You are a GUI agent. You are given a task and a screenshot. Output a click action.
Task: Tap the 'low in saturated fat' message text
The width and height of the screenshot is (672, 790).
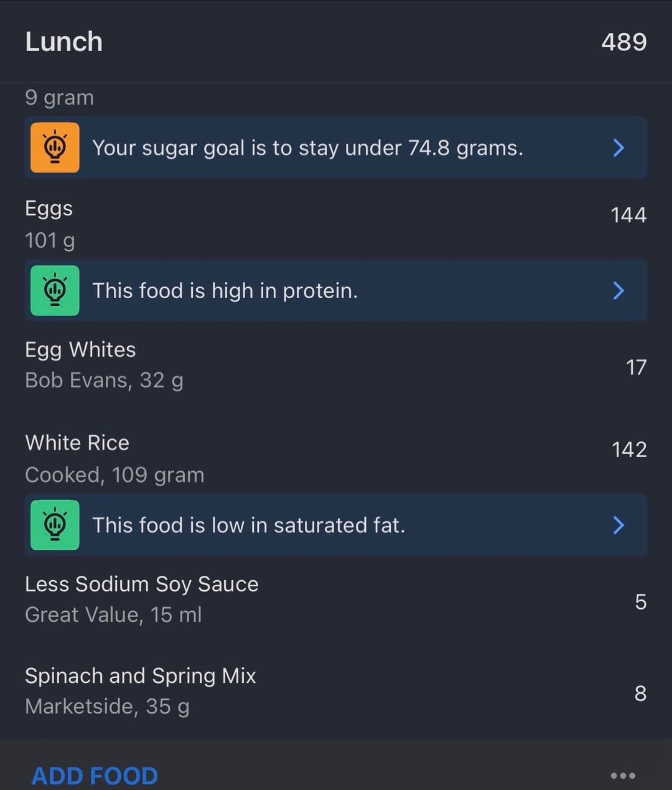click(248, 525)
